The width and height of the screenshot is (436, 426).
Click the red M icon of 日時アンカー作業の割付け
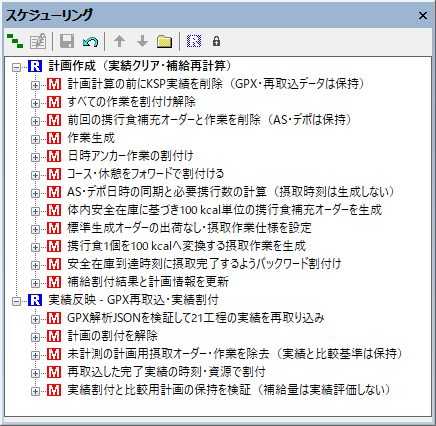[x=54, y=156]
